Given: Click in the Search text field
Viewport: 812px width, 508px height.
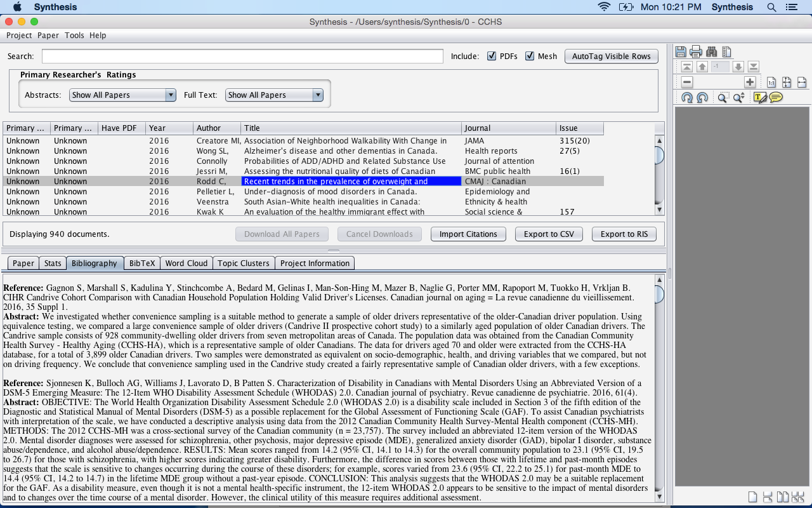Looking at the screenshot, I should (242, 56).
